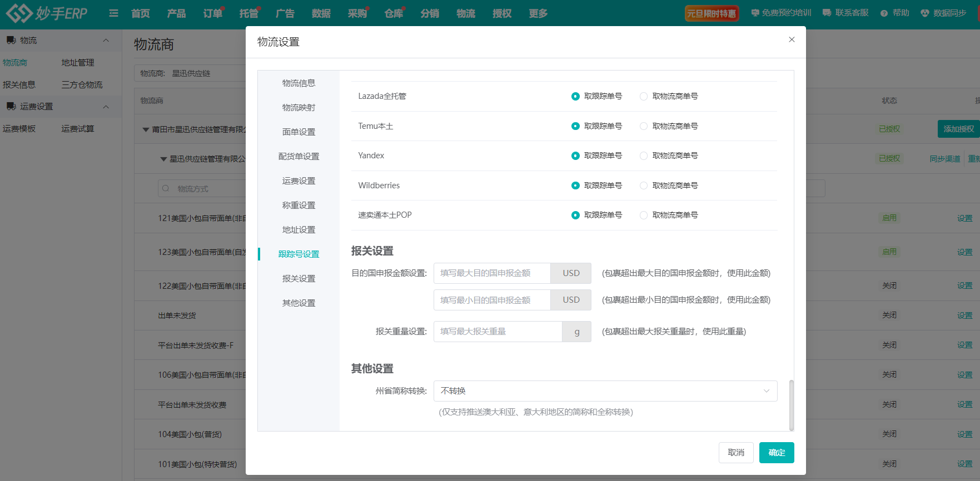The image size is (980, 481).
Task: Click the 填写最大报关重量 input field
Action: coord(498,332)
